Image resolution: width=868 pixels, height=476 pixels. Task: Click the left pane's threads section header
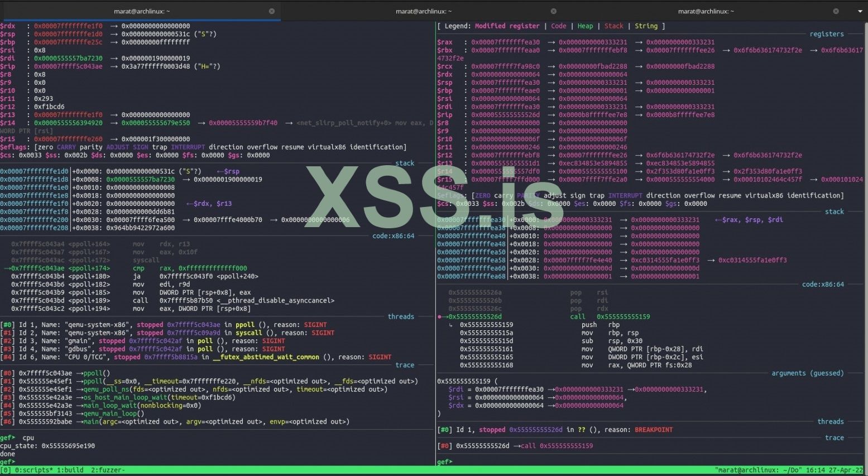pos(401,317)
